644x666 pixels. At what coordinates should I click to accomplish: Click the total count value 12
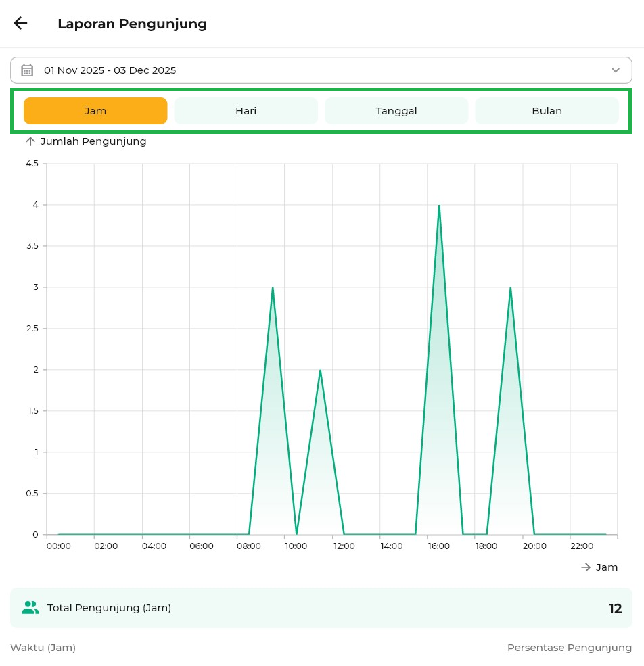[x=615, y=609]
